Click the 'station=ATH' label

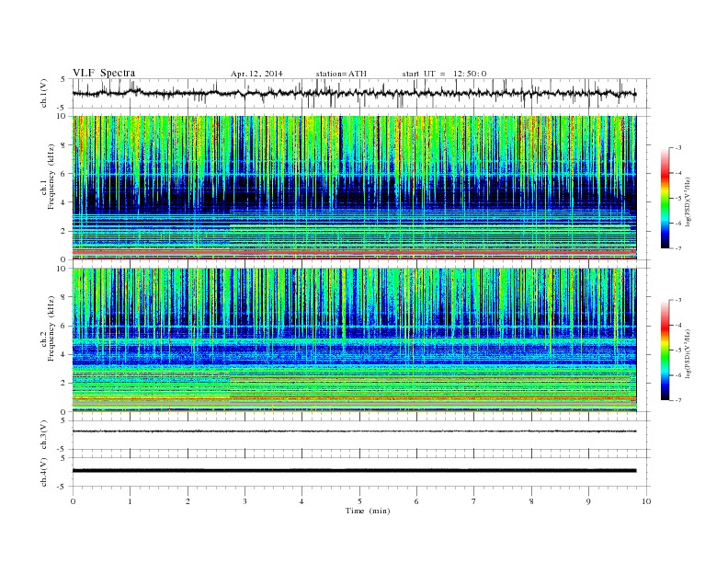[x=341, y=74]
